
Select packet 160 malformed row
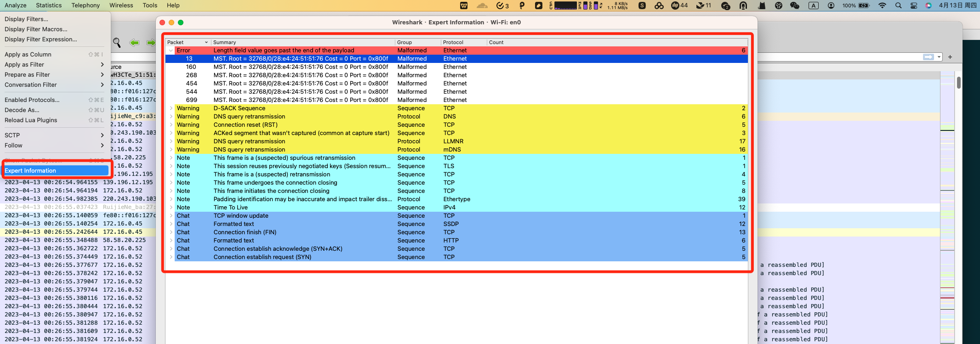tap(456, 67)
